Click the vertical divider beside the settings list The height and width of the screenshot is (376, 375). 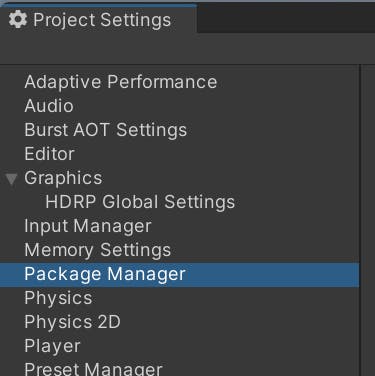click(x=360, y=220)
